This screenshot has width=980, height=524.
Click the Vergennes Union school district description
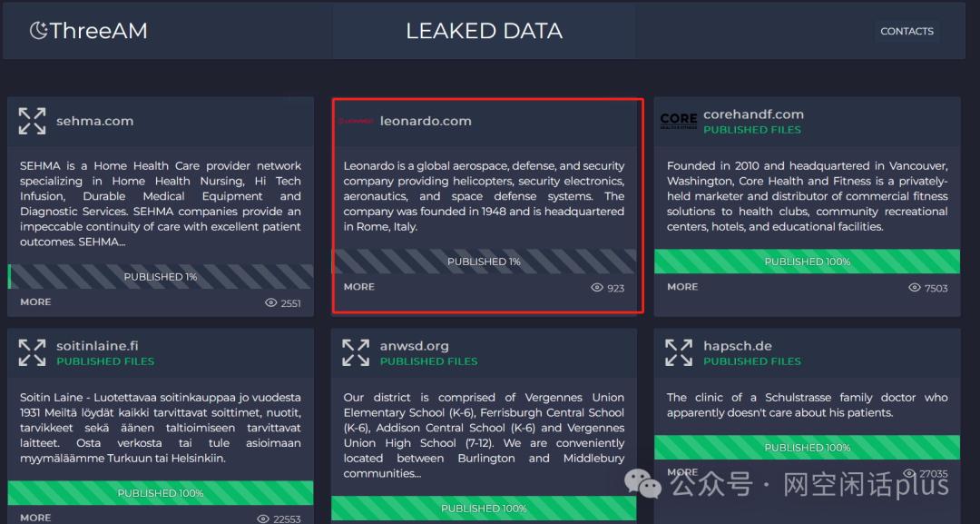(484, 435)
